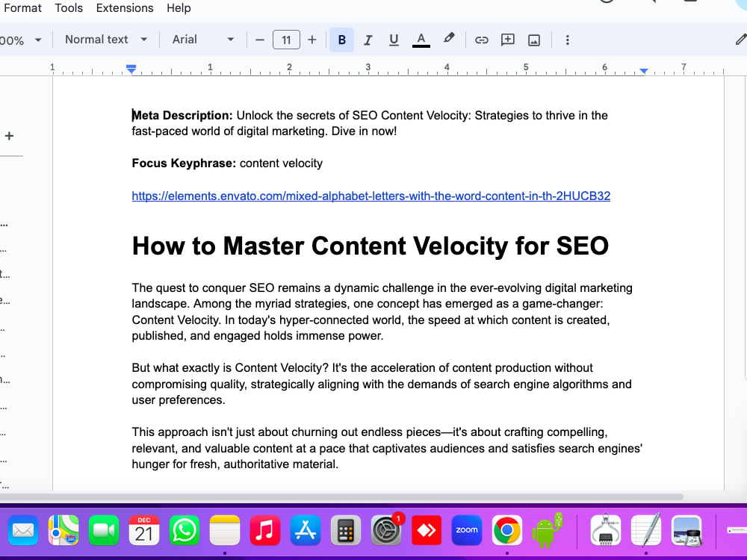Click paragraph starting 'But what exactly is Content'

tap(382, 384)
